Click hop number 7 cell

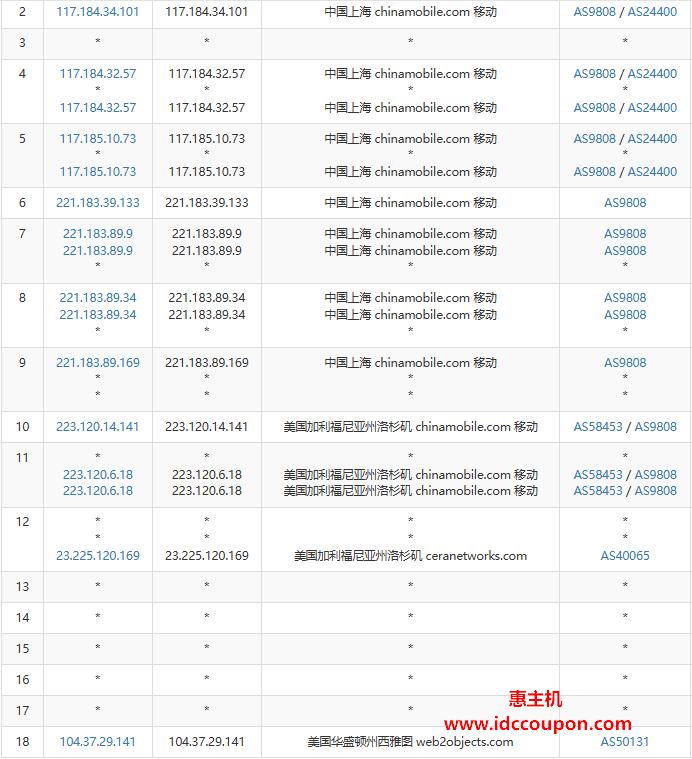point(22,251)
